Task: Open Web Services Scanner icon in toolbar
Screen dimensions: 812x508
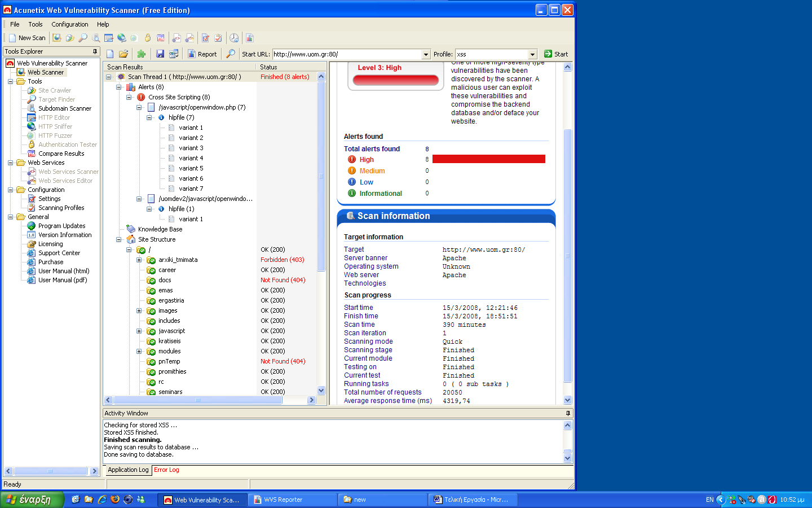Action: (176, 38)
